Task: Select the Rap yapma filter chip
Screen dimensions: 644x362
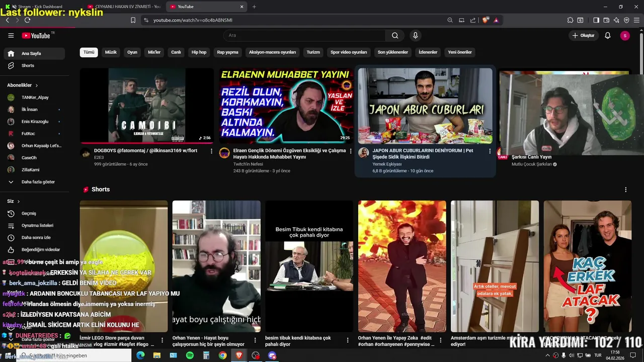Action: pyautogui.click(x=227, y=52)
